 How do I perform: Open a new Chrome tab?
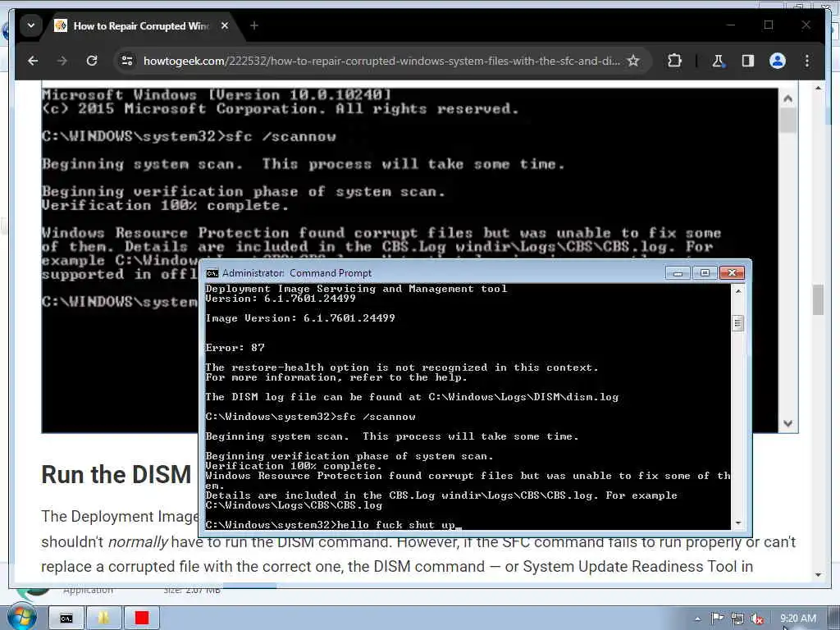(x=254, y=25)
